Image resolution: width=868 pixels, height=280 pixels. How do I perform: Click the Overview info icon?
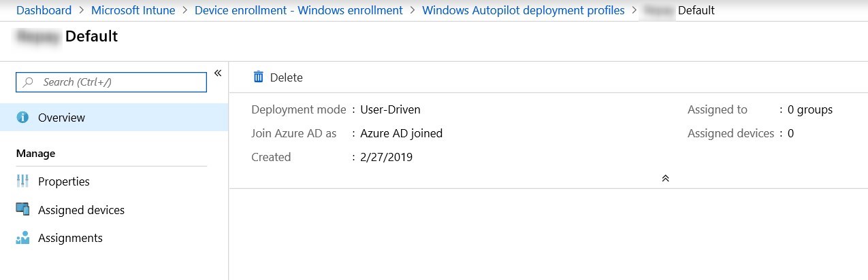click(22, 117)
